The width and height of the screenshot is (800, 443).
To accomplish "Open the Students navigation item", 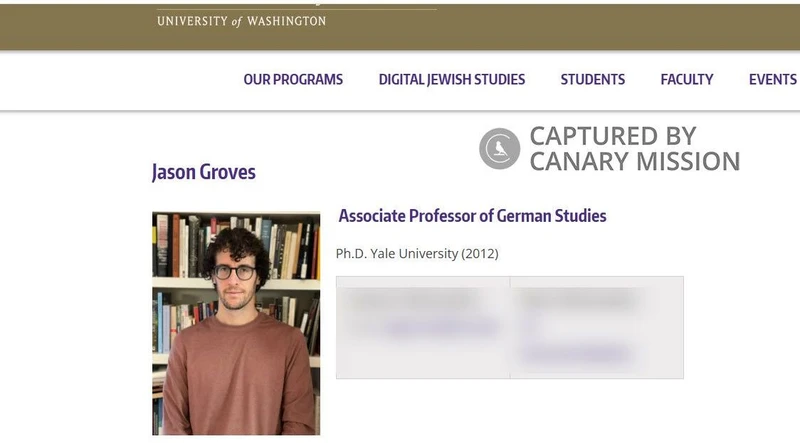I will click(592, 80).
